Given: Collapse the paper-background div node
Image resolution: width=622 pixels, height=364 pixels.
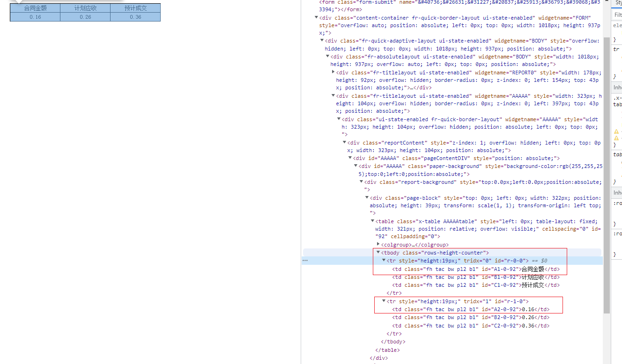Looking at the screenshot, I should (x=355, y=166).
